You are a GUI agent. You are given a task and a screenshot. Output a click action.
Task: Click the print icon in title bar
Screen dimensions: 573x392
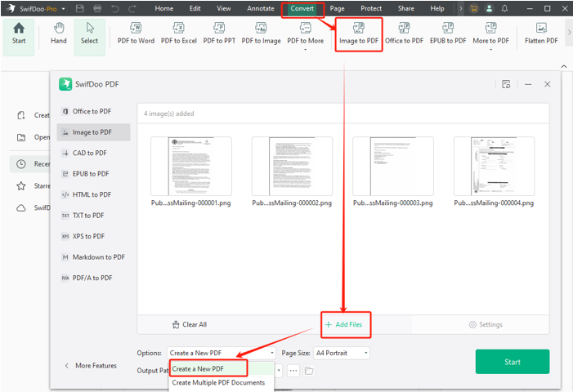tap(97, 8)
